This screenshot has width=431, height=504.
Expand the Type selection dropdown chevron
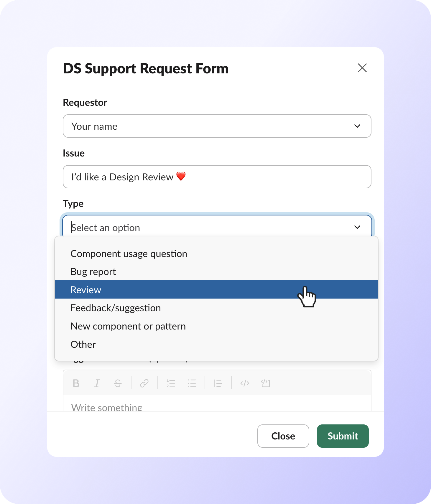357,227
